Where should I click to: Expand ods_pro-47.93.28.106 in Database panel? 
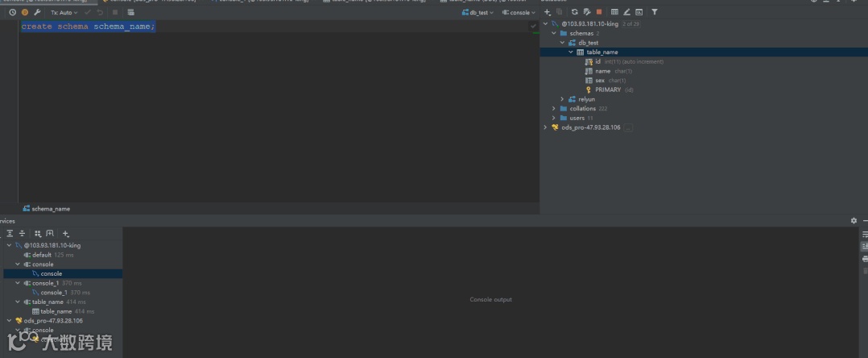(545, 127)
